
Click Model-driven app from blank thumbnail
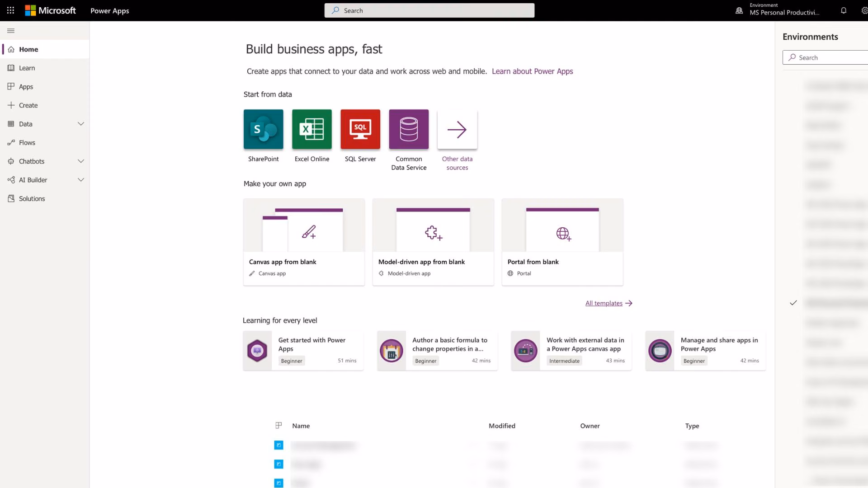coord(433,225)
